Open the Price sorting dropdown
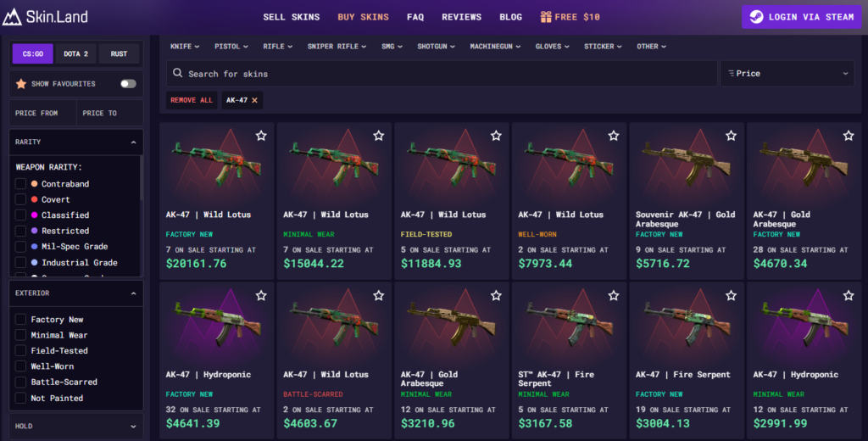The width and height of the screenshot is (868, 441). pyautogui.click(x=787, y=73)
